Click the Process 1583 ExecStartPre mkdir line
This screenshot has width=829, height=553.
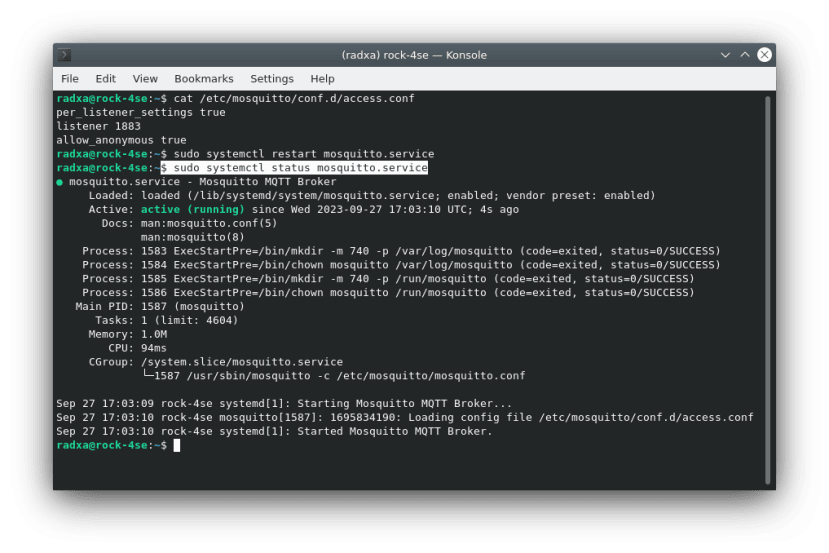point(401,251)
